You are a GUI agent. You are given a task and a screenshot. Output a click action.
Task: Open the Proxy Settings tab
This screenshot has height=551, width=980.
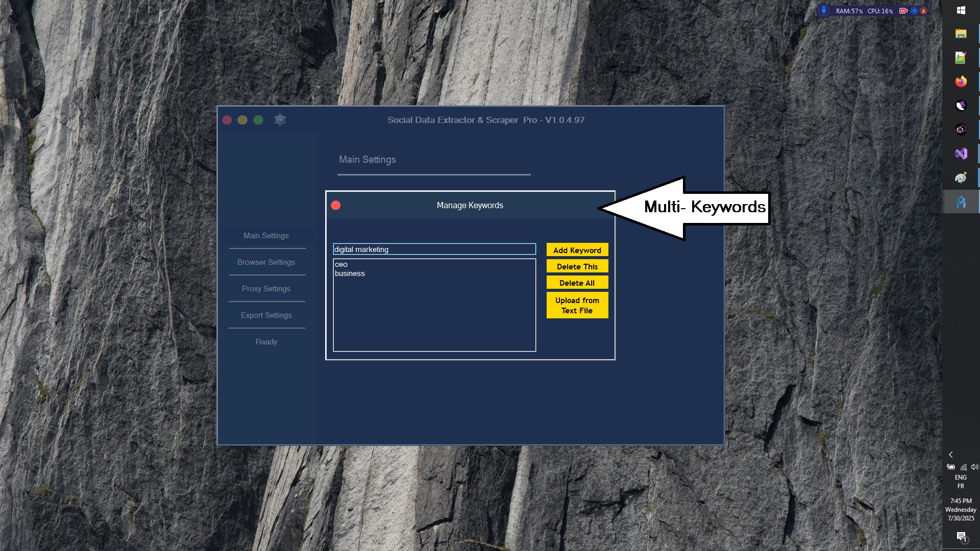pos(266,289)
